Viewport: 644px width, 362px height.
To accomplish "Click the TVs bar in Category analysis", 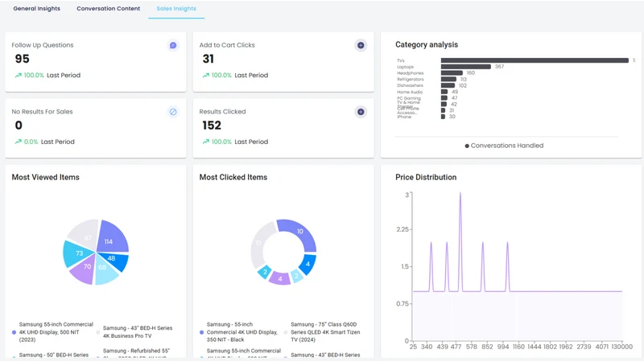I will tap(535, 60).
